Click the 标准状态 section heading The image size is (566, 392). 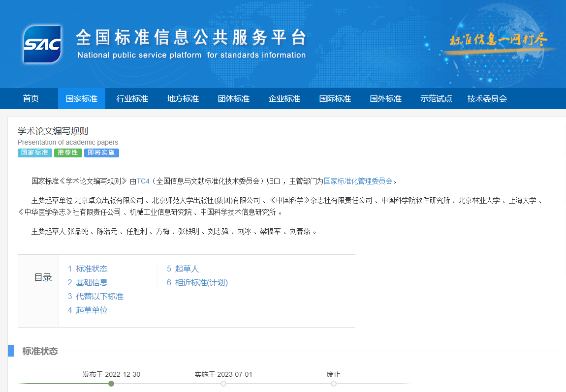pyautogui.click(x=40, y=351)
